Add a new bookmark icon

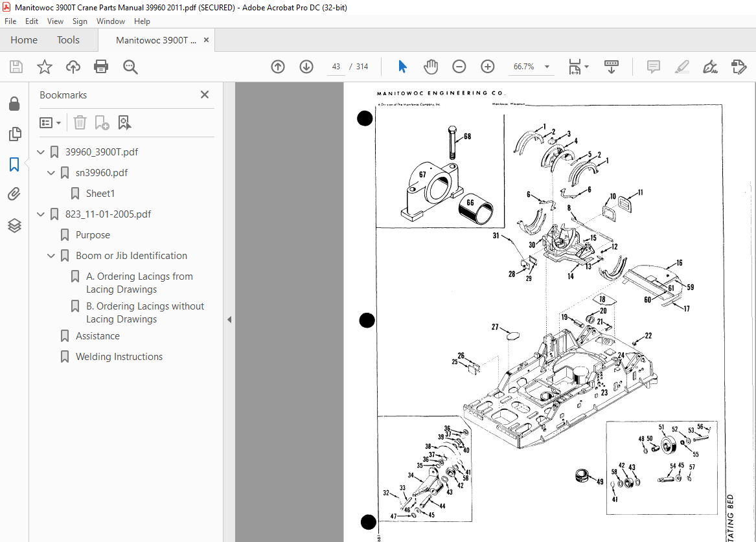tap(102, 122)
